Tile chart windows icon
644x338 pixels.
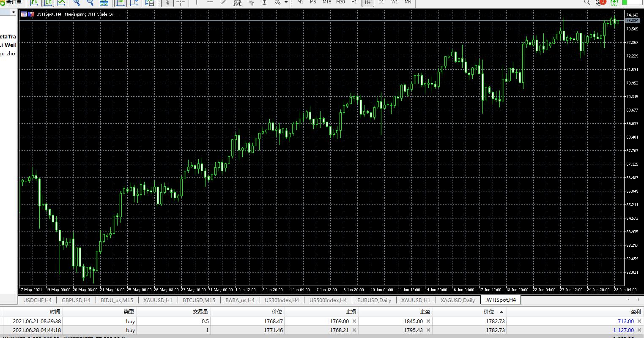pyautogui.click(x=104, y=3)
